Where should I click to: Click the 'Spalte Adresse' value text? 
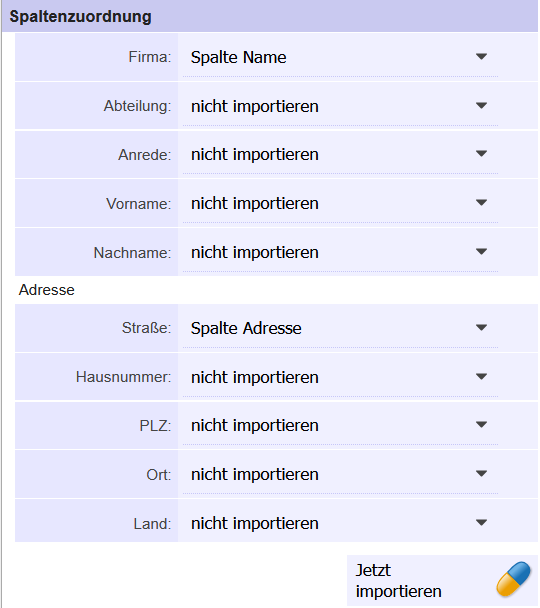[246, 328]
